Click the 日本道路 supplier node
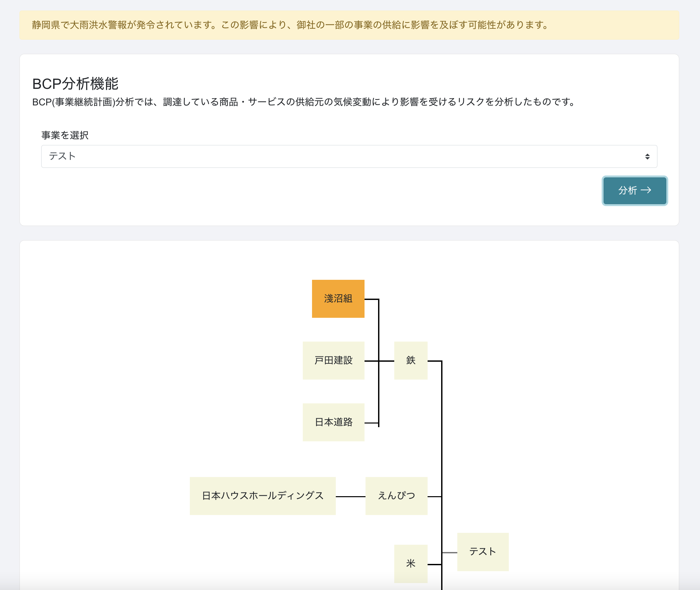Image resolution: width=700 pixels, height=590 pixels. (333, 422)
